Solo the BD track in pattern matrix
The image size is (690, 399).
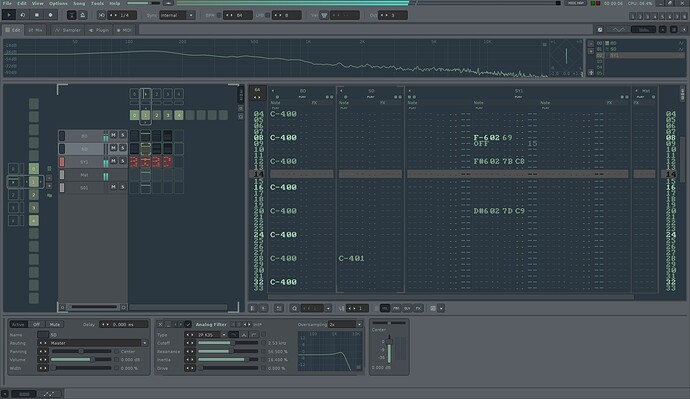tap(123, 135)
